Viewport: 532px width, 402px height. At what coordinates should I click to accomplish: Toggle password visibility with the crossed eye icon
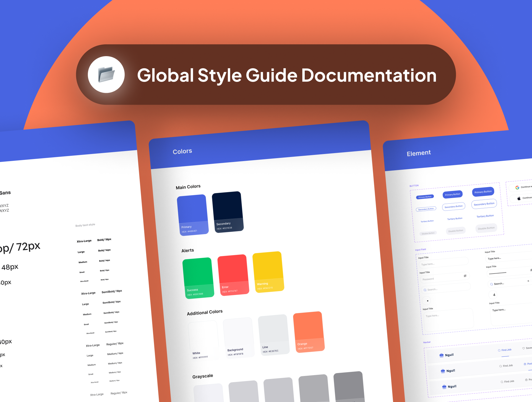pyautogui.click(x=465, y=276)
